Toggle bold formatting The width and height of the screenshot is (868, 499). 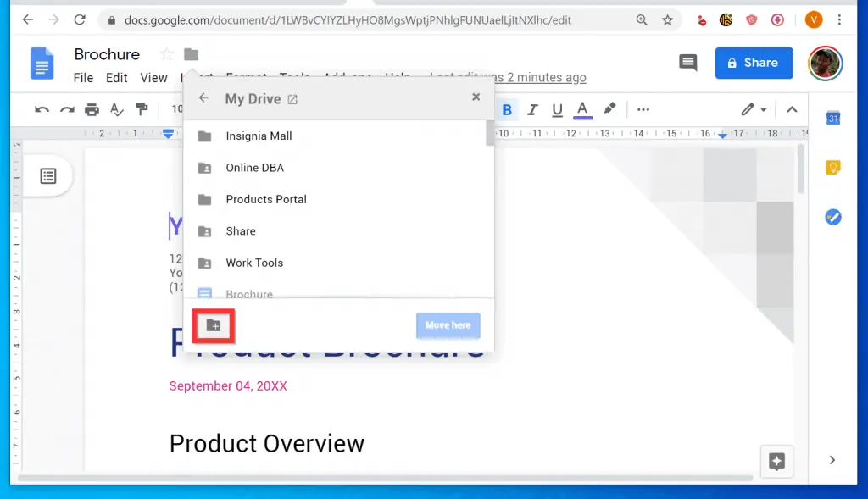[x=507, y=109]
